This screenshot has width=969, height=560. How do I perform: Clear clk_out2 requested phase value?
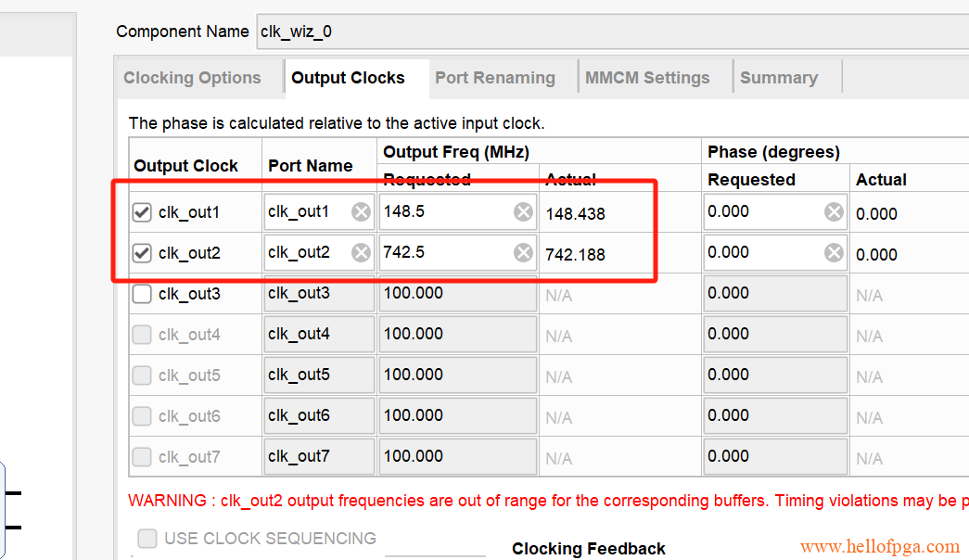[x=834, y=253]
